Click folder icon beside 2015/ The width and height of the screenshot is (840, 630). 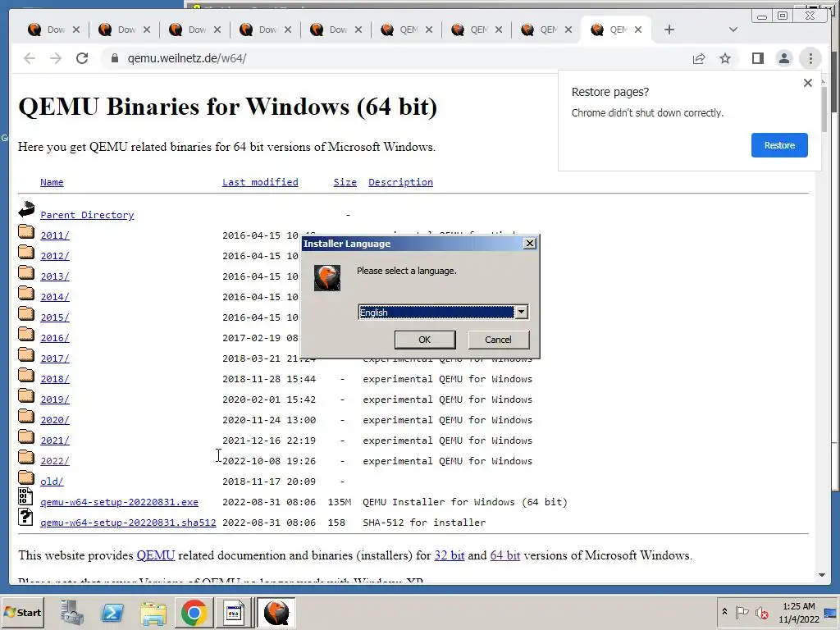point(26,313)
